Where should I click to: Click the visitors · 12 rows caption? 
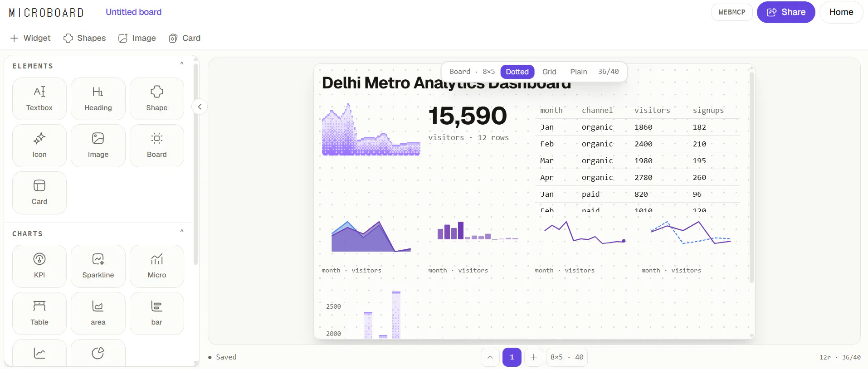click(x=468, y=138)
